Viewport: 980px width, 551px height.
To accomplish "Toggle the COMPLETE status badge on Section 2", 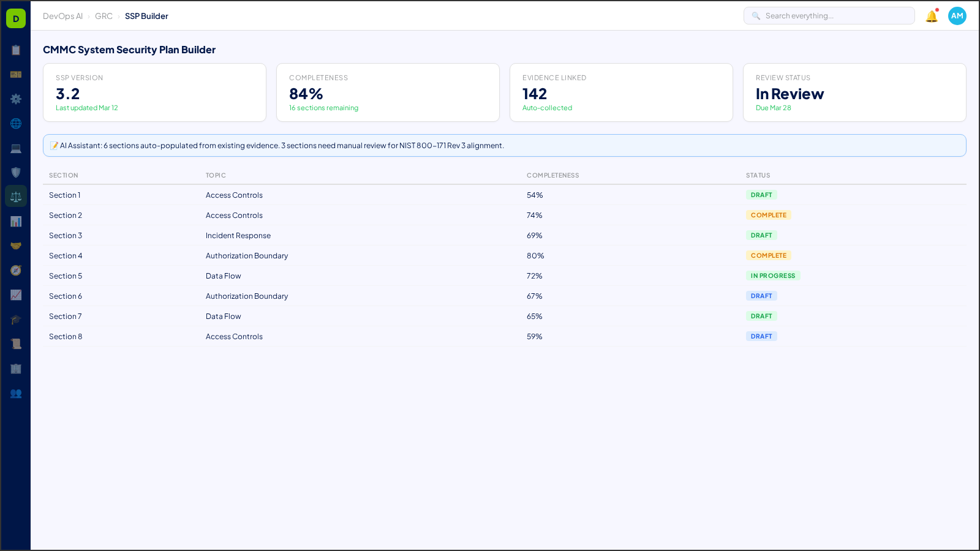I will coord(769,215).
